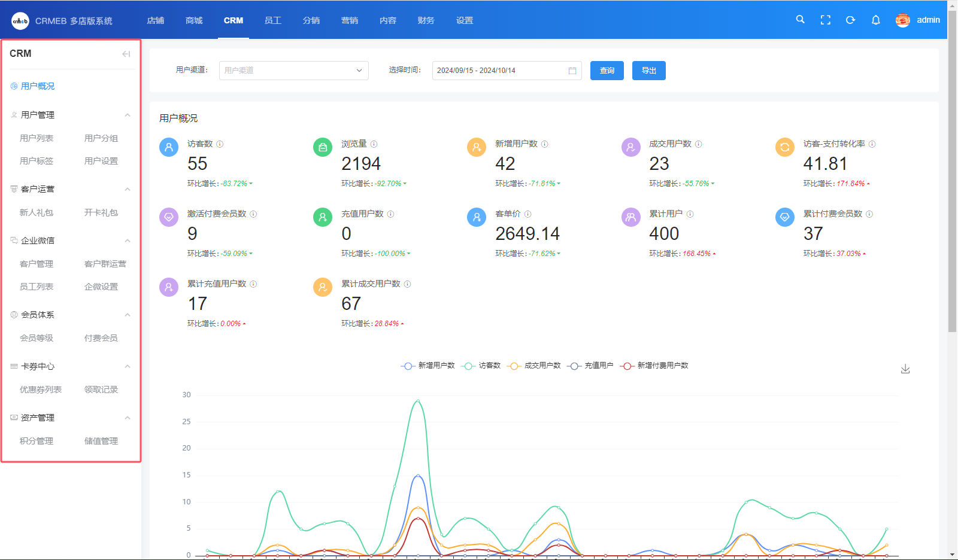Collapse the 资产管理 sidebar group
Image resolution: width=958 pixels, height=560 pixels.
tap(127, 418)
